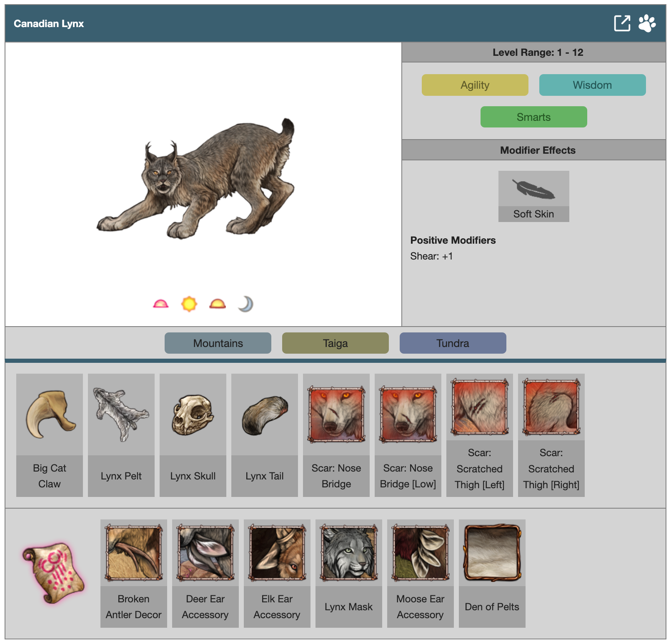Select the Lynx Mask decor
This screenshot has height=644, width=671.
(x=349, y=573)
